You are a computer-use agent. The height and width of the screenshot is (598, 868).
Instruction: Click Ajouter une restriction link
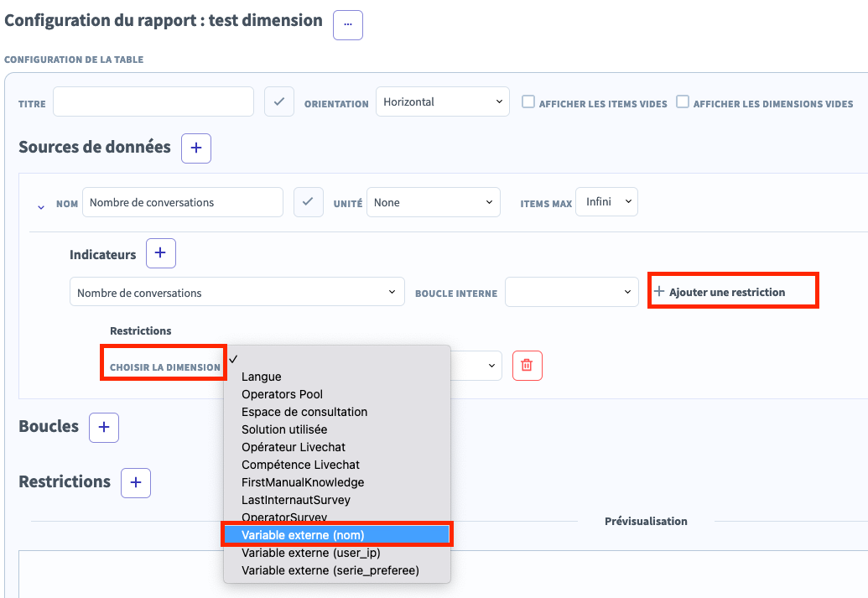pos(726,292)
